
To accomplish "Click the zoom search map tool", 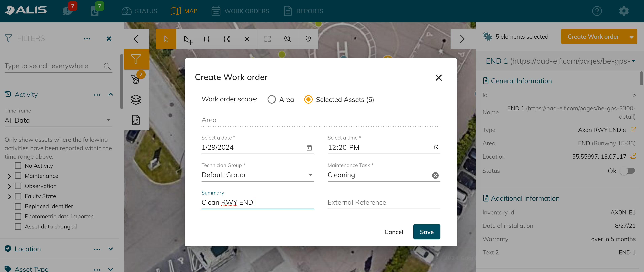I will click(288, 39).
